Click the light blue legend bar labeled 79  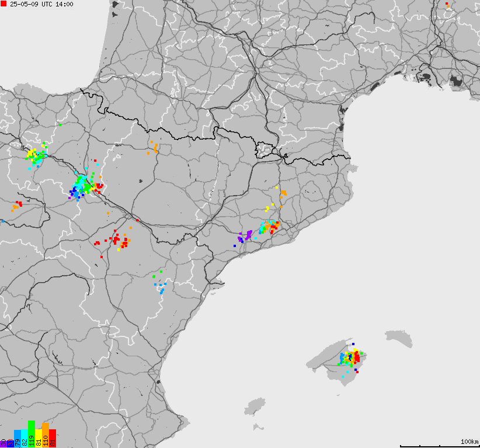click(17, 439)
